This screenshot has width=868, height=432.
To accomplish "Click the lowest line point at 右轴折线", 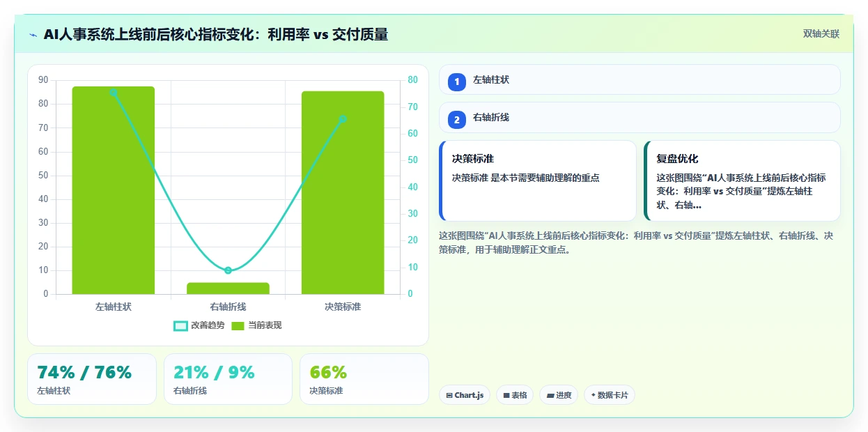I will (228, 270).
